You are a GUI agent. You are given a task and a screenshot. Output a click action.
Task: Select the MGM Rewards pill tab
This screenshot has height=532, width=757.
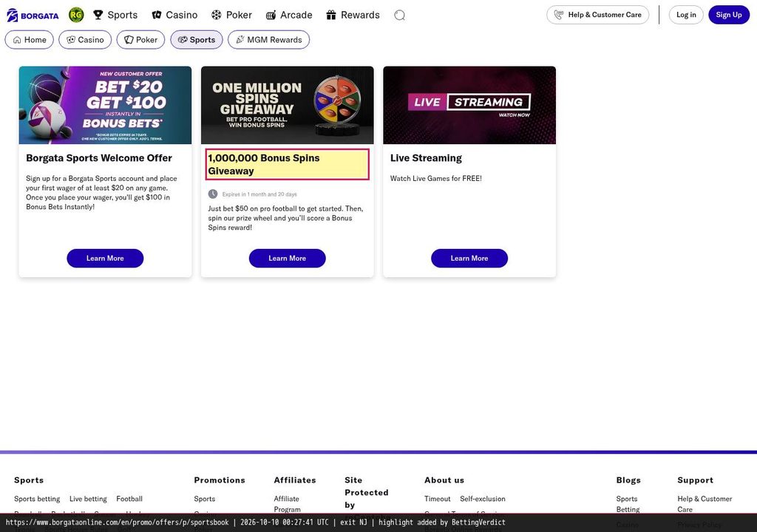268,40
